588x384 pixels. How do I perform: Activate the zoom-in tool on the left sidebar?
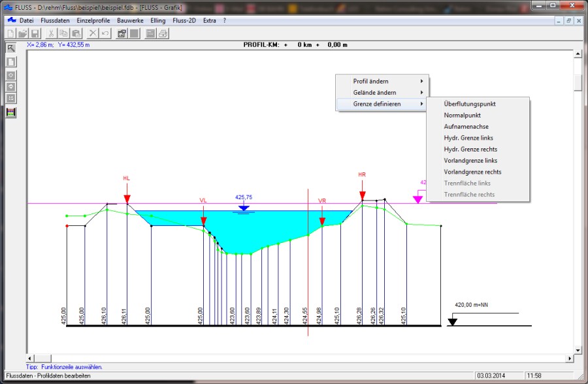click(9, 74)
